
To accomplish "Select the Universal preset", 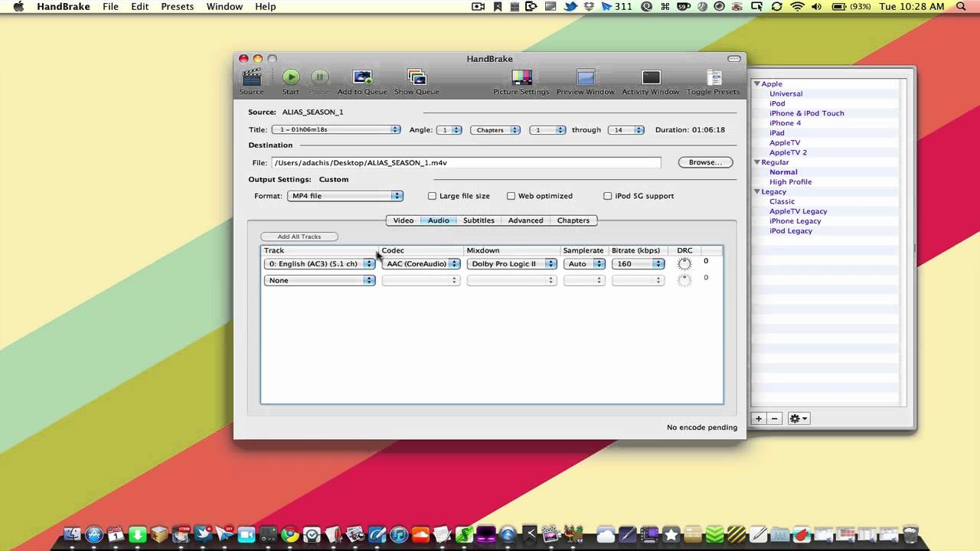I will [786, 94].
